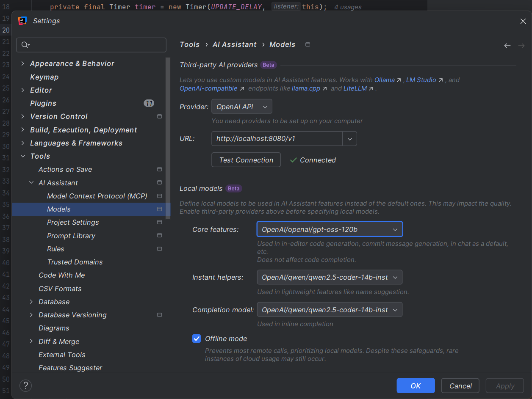Viewport: 532px width, 399px height.
Task: Expand Build, Execution, Deployment section
Action: [23, 130]
